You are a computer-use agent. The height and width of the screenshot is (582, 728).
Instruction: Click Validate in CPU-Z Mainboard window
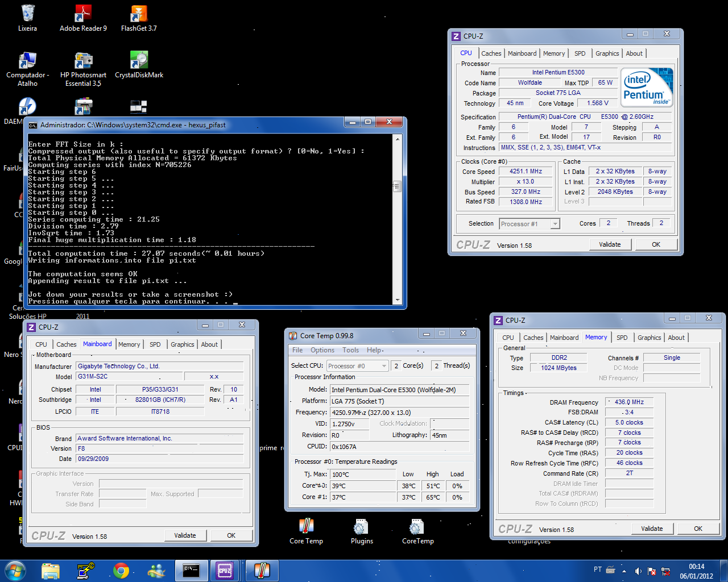[x=185, y=535]
